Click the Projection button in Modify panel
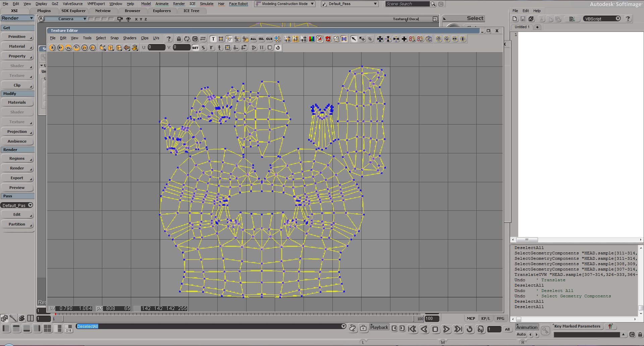 [17, 132]
